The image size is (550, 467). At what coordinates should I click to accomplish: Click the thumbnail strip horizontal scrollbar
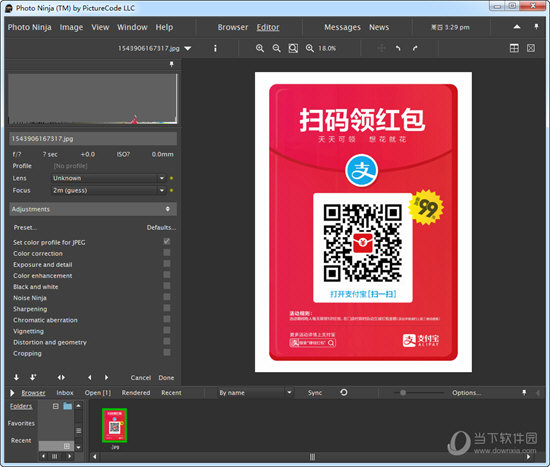(312, 457)
